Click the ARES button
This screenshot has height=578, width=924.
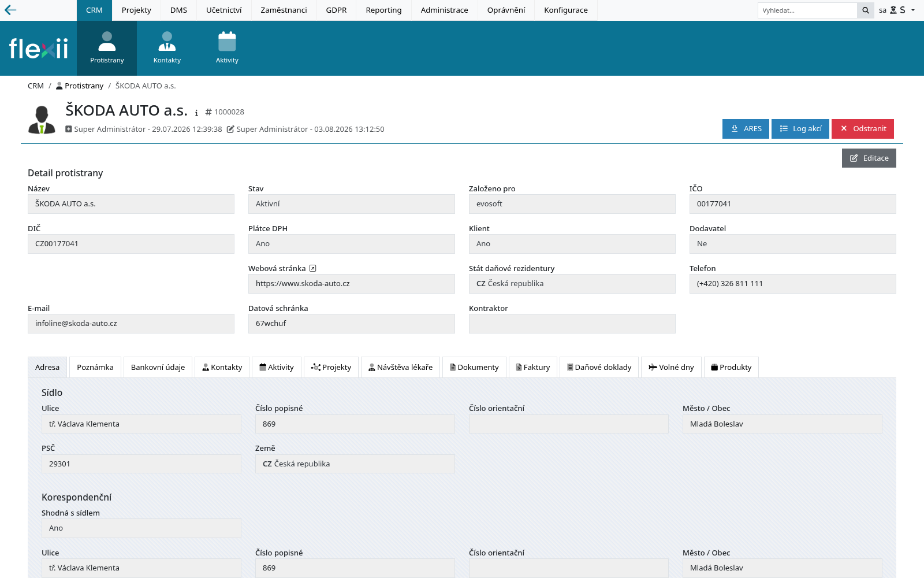tap(746, 129)
